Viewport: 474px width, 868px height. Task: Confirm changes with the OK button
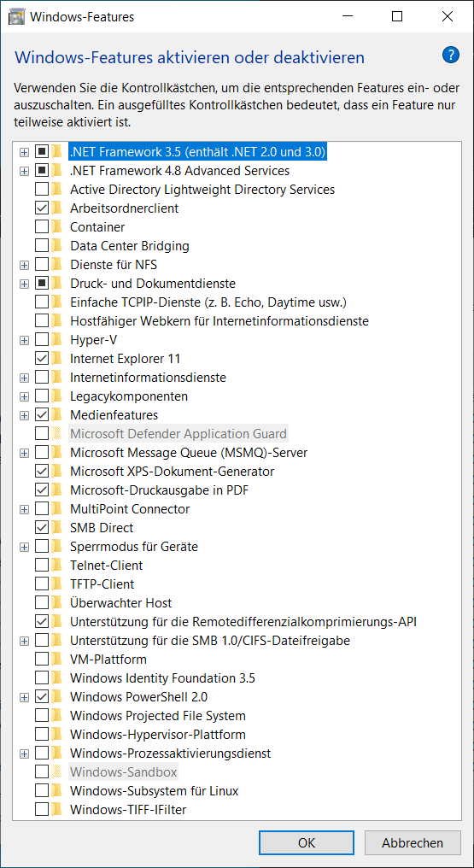click(x=307, y=843)
